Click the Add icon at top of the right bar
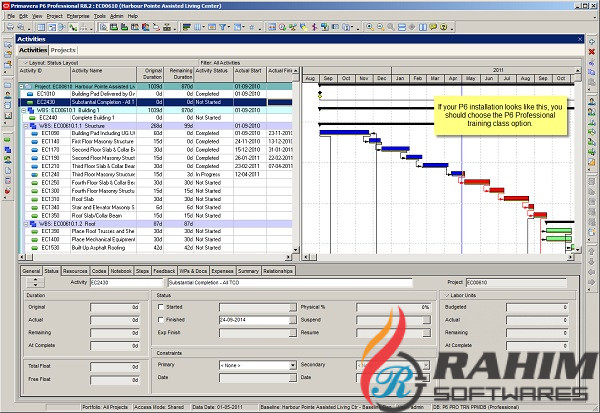This screenshot has width=600, height=413. (592, 42)
